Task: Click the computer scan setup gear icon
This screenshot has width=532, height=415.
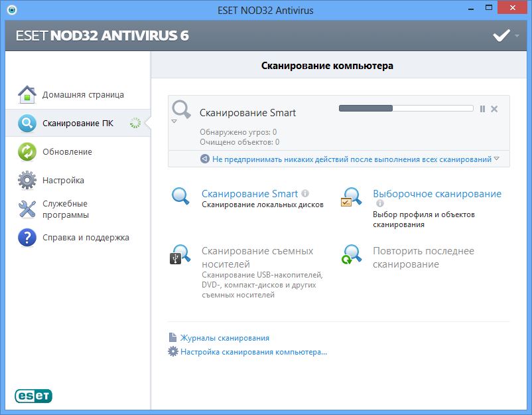Action: (x=172, y=351)
